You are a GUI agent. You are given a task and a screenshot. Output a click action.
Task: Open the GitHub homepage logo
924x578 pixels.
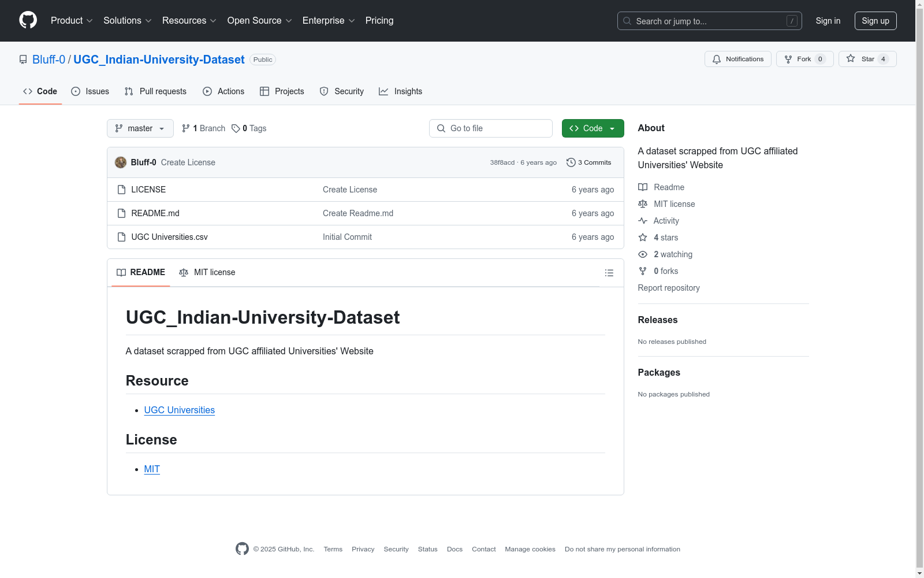[x=28, y=20]
